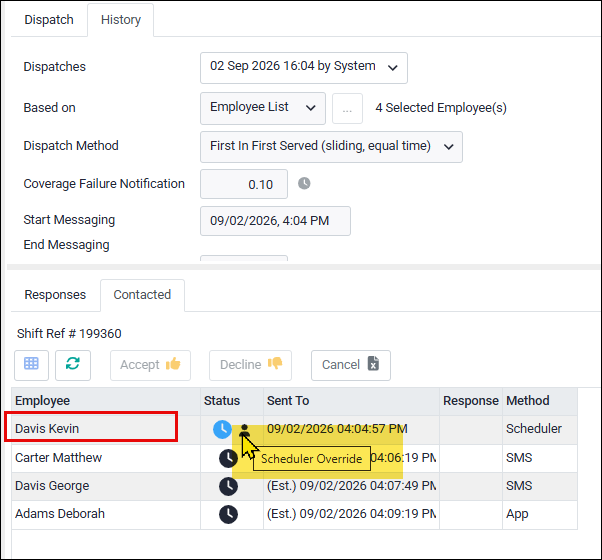
Task: Click the Shift Ref # 199360 text
Action: click(x=69, y=334)
